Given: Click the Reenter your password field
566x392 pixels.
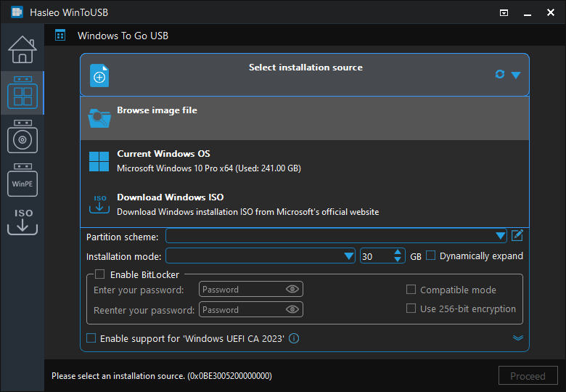Looking at the screenshot, I should pos(250,309).
